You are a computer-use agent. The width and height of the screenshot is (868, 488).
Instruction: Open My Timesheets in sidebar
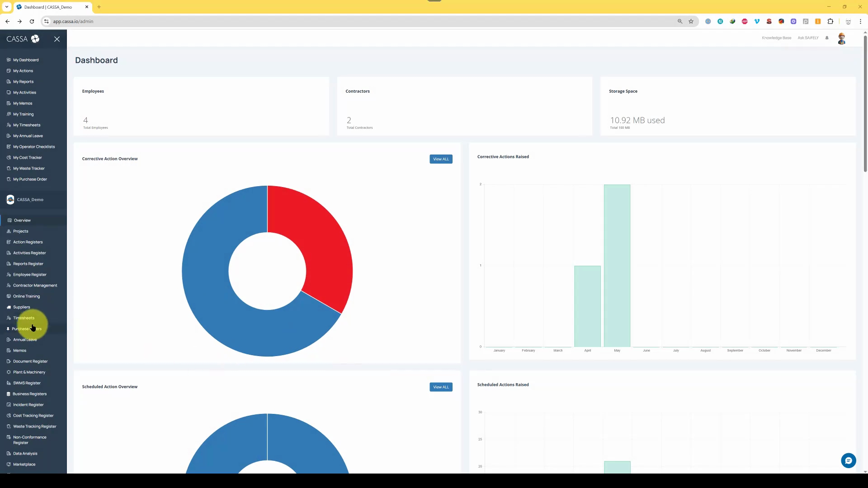(27, 125)
